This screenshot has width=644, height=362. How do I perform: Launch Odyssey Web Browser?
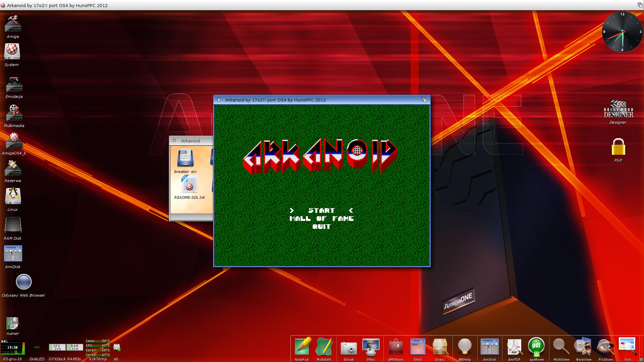[x=23, y=282]
